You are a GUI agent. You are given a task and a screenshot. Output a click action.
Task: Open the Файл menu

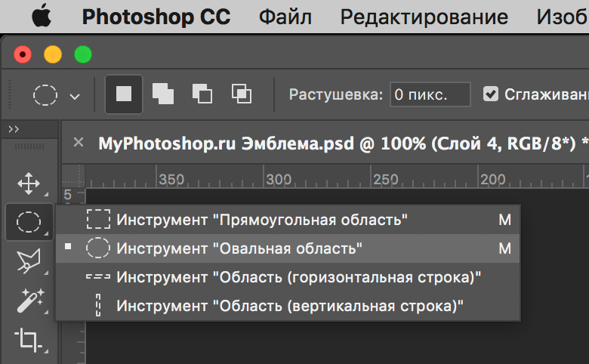pos(285,17)
